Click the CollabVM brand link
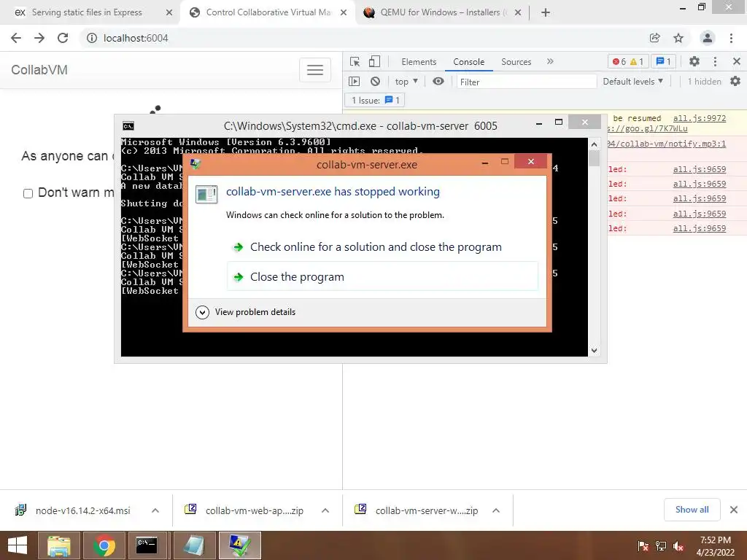 pos(39,70)
